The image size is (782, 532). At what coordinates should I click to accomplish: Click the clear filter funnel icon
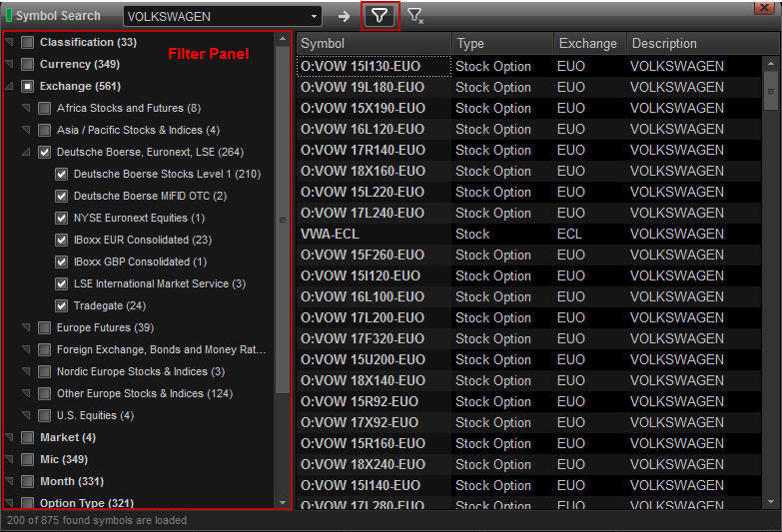[414, 16]
